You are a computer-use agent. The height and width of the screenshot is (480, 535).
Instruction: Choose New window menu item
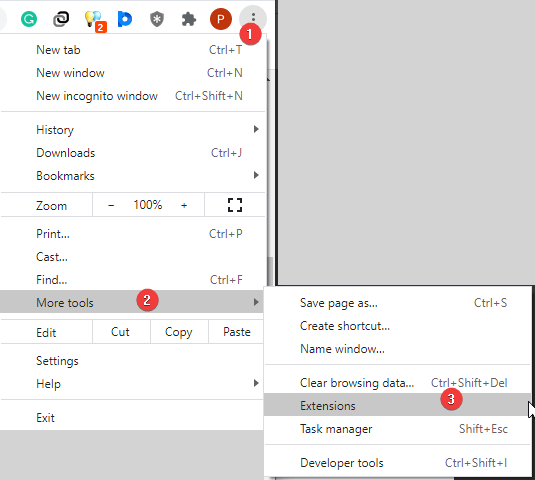(x=132, y=73)
